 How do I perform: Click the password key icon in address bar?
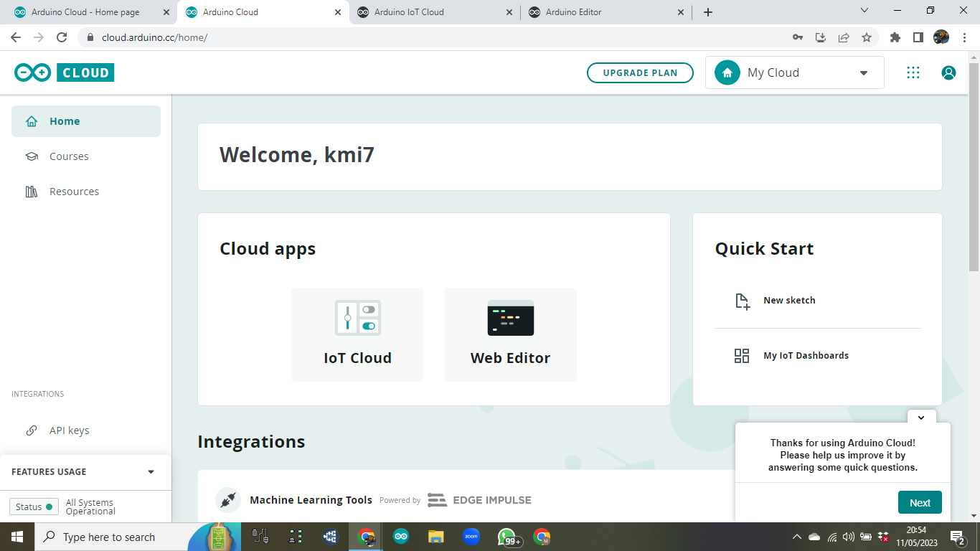tap(798, 37)
